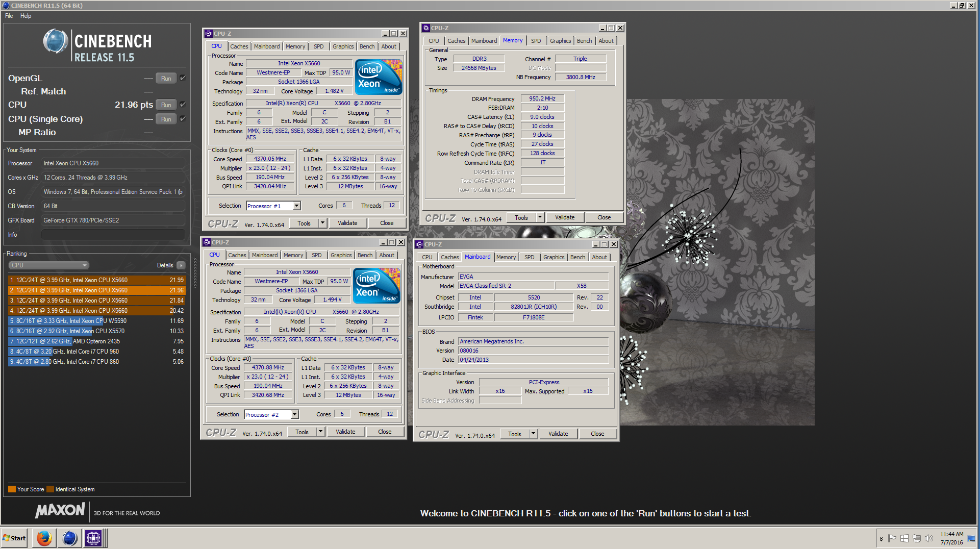Open Memory tab in Processor #1 window
The width and height of the screenshot is (980, 549).
(x=295, y=46)
